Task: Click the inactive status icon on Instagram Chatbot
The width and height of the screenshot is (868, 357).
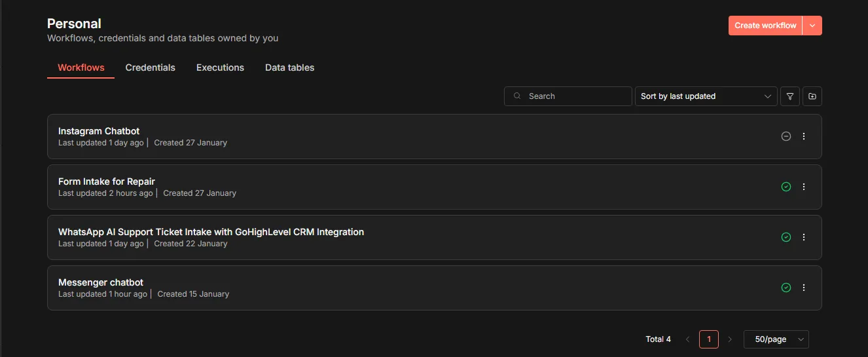Action: 786,136
